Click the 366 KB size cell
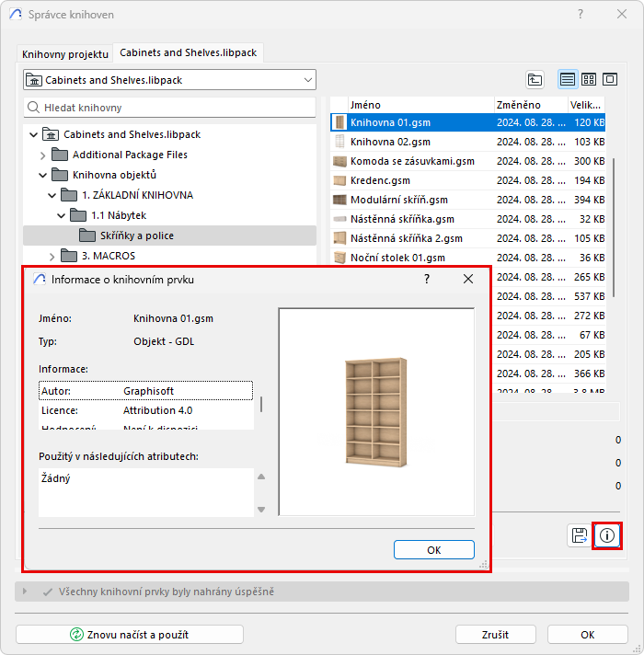The width and height of the screenshot is (644, 655). click(x=589, y=373)
